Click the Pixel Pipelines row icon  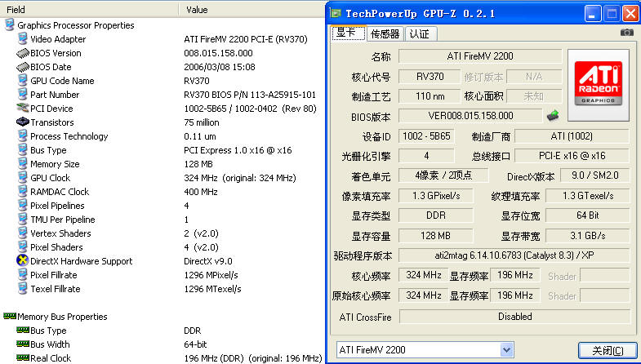23,206
